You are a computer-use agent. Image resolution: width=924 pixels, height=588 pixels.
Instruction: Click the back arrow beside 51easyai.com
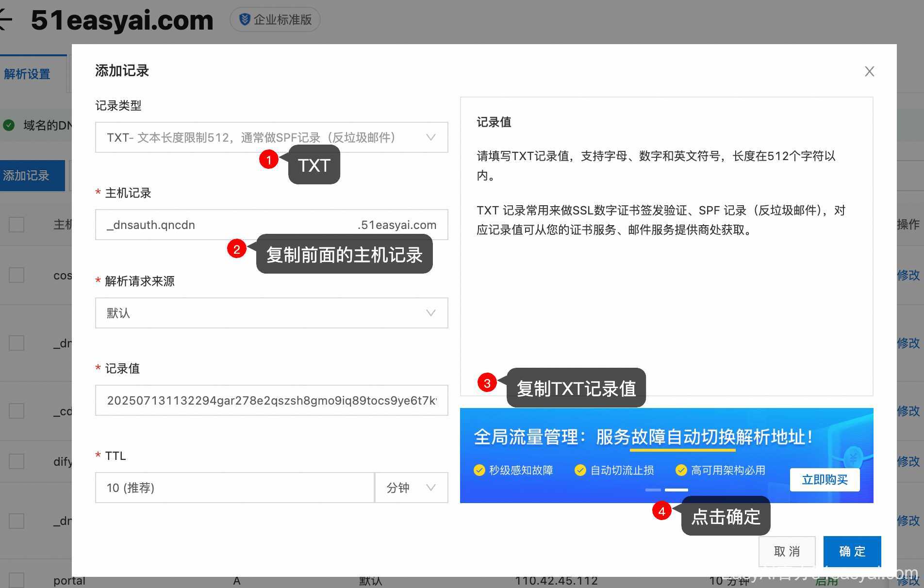[x=5, y=20]
